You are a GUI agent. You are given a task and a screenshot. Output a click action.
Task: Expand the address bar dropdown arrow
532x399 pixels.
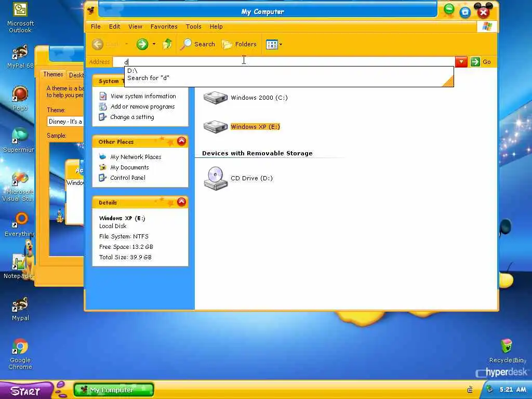[461, 62]
